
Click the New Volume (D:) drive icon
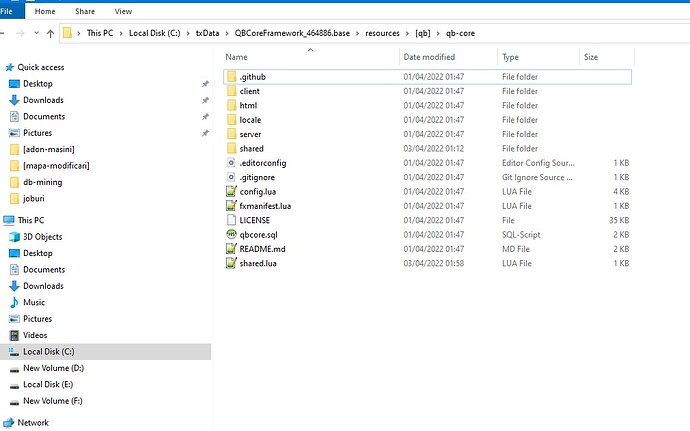(15, 369)
